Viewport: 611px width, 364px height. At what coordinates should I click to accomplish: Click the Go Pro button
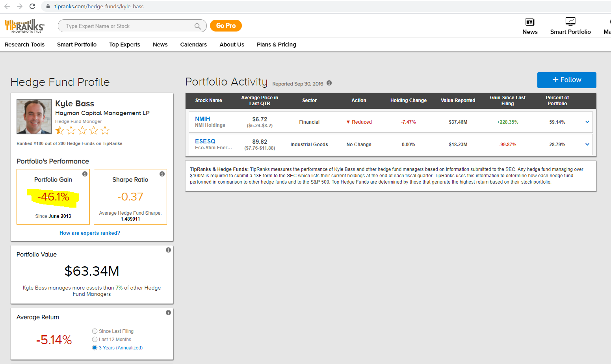pos(226,26)
